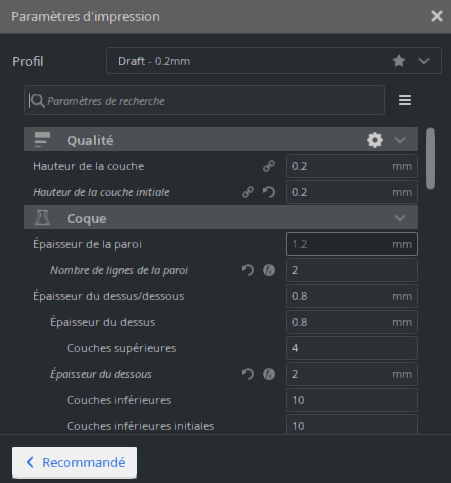Screen dimensions: 451x483
Task: Click formula icon for Nombre de lignes
Action: pos(269,270)
